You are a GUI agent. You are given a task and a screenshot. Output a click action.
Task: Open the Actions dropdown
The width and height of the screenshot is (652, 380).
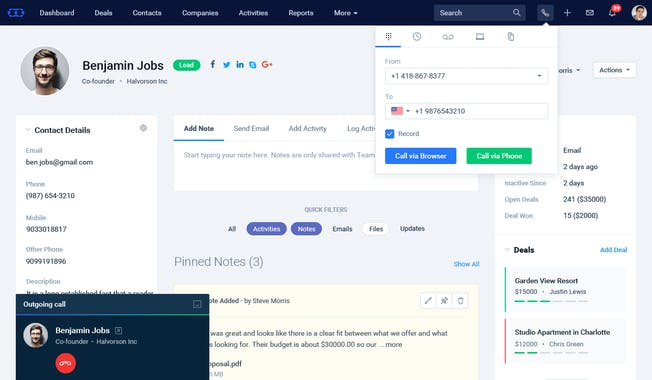click(614, 70)
